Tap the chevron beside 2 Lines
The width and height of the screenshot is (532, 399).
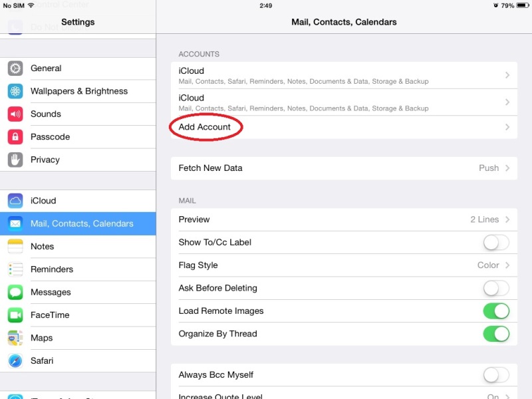coord(507,219)
